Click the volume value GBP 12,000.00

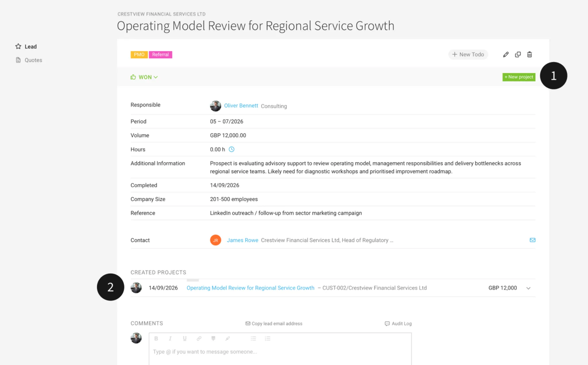[x=228, y=135]
